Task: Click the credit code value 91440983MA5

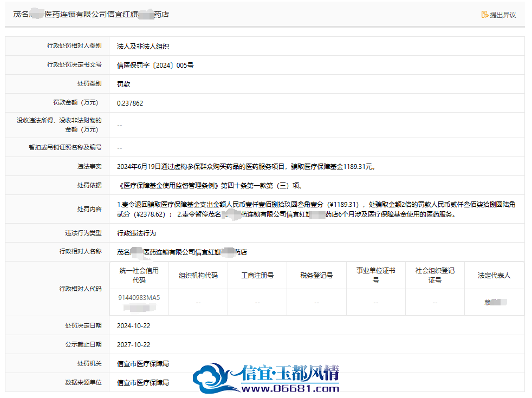Action: pyautogui.click(x=139, y=298)
